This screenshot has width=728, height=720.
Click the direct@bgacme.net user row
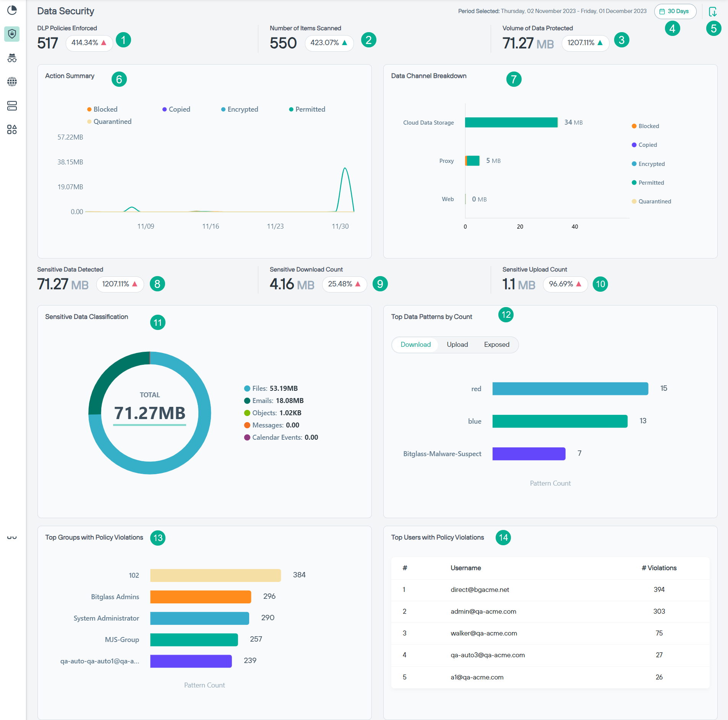click(480, 590)
